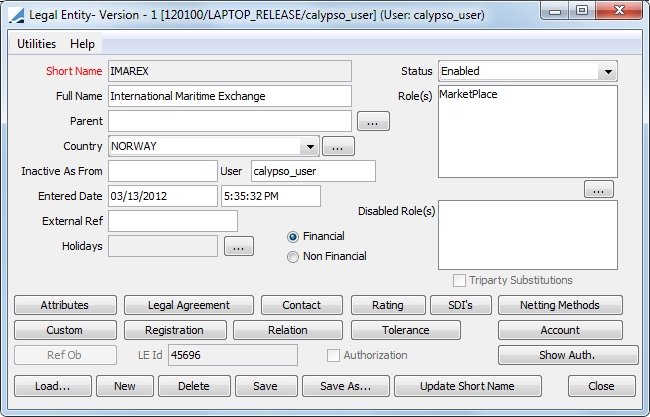
Task: Focus the Holidays field
Action: click(x=162, y=246)
